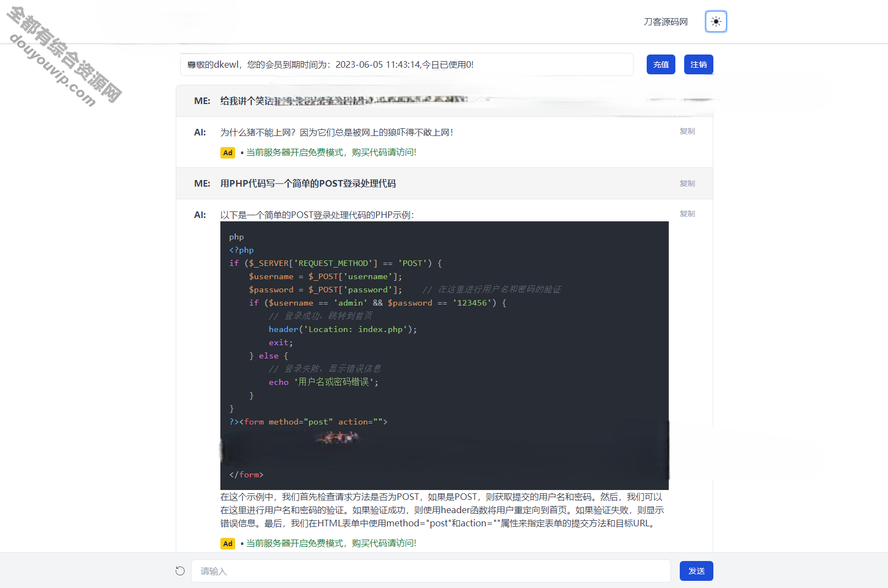Copy the PHP login question message
888x588 pixels.
(x=687, y=183)
